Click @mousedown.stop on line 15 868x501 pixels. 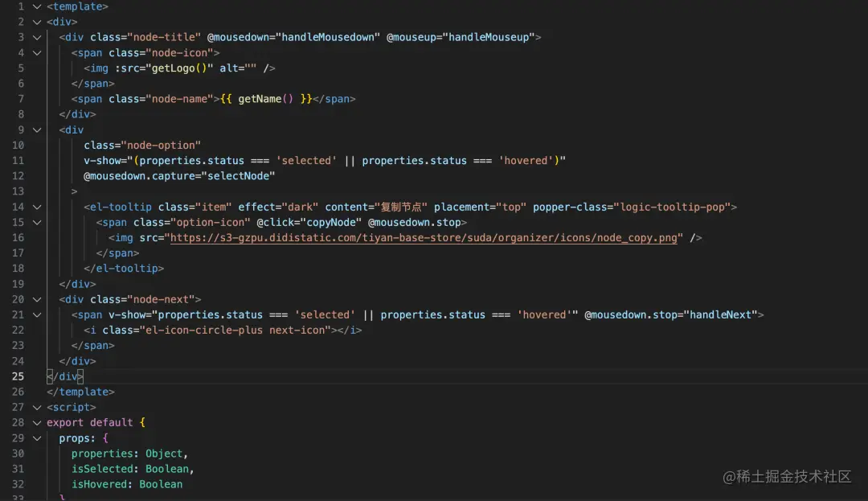click(x=415, y=223)
